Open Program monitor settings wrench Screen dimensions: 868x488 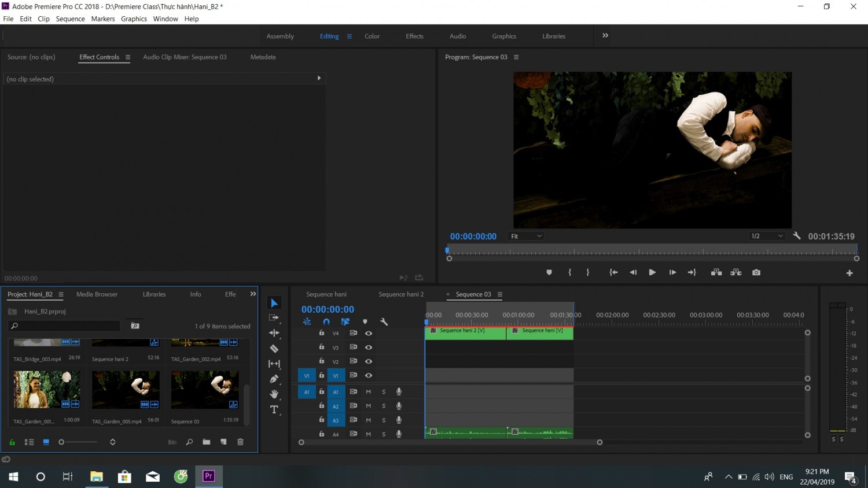coord(797,236)
